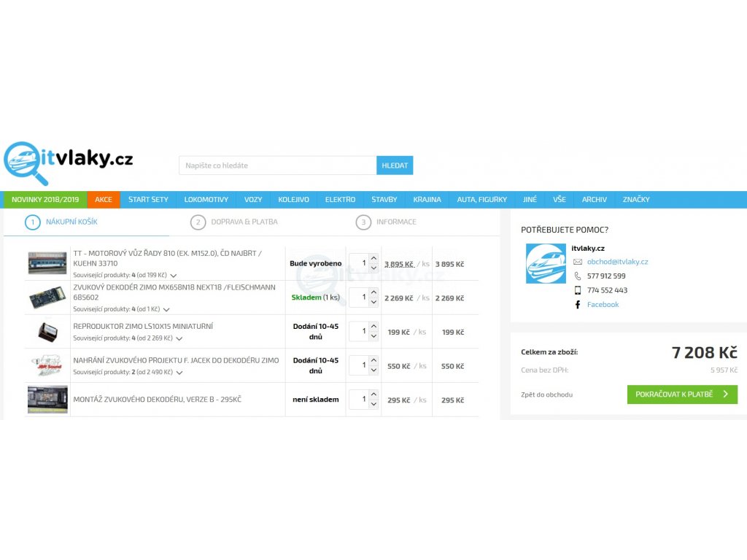This screenshot has width=747, height=560.
Task: Click the mobile phone icon
Action: point(578,290)
